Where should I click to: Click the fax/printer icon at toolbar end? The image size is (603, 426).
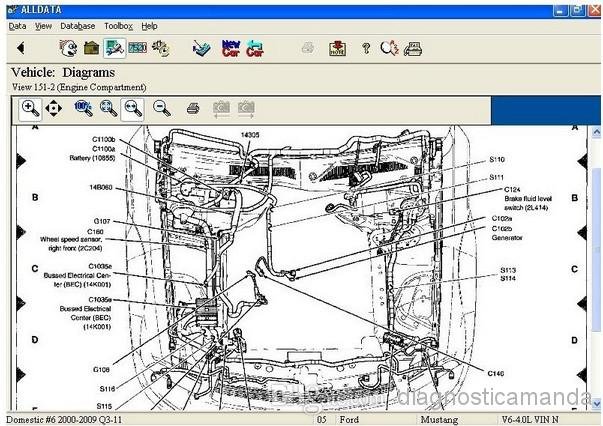[413, 48]
